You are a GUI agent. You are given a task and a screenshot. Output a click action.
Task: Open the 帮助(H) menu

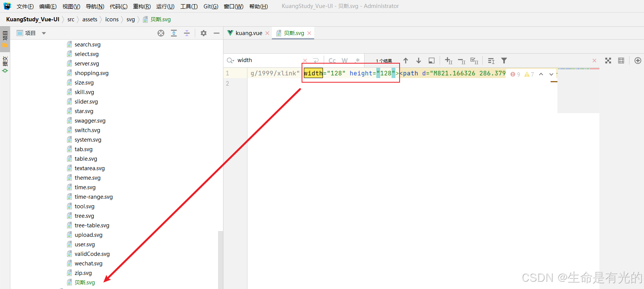259,6
